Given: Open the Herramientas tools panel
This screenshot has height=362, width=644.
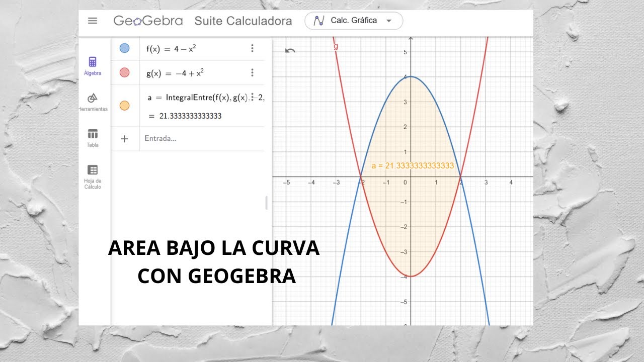Looking at the screenshot, I should point(93,102).
